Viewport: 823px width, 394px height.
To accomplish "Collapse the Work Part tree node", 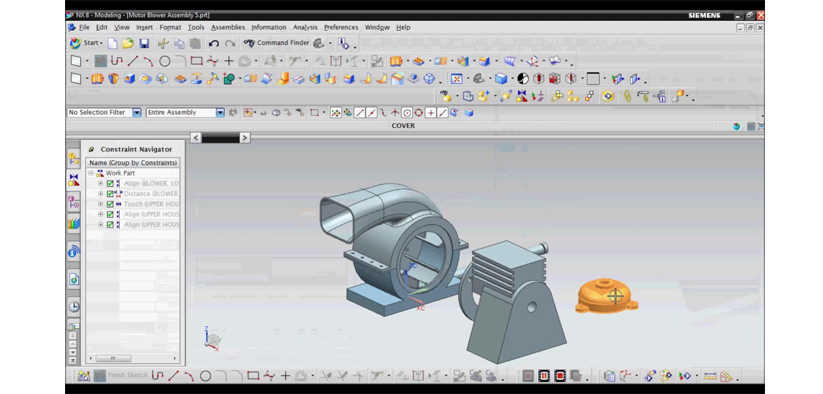I will (91, 173).
